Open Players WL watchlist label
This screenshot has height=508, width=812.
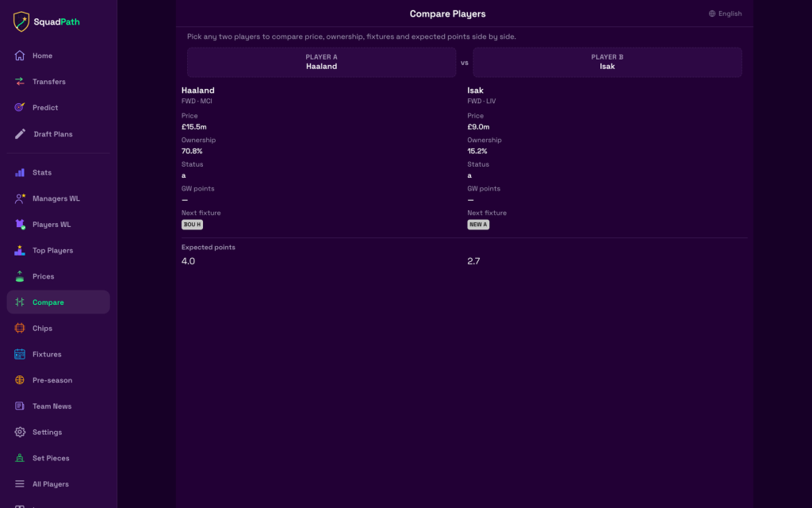click(52, 225)
